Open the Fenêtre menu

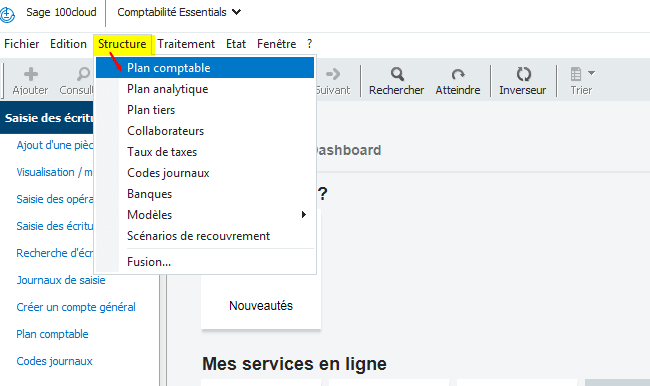point(276,44)
